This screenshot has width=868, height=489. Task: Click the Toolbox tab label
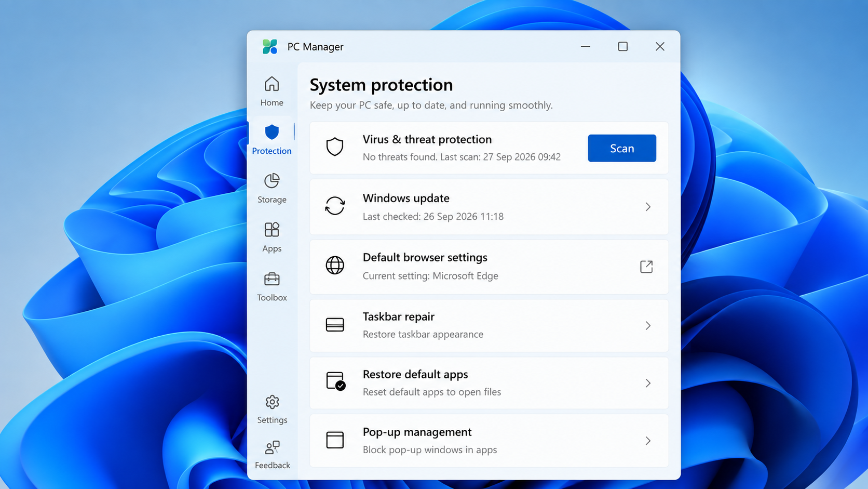coord(272,297)
